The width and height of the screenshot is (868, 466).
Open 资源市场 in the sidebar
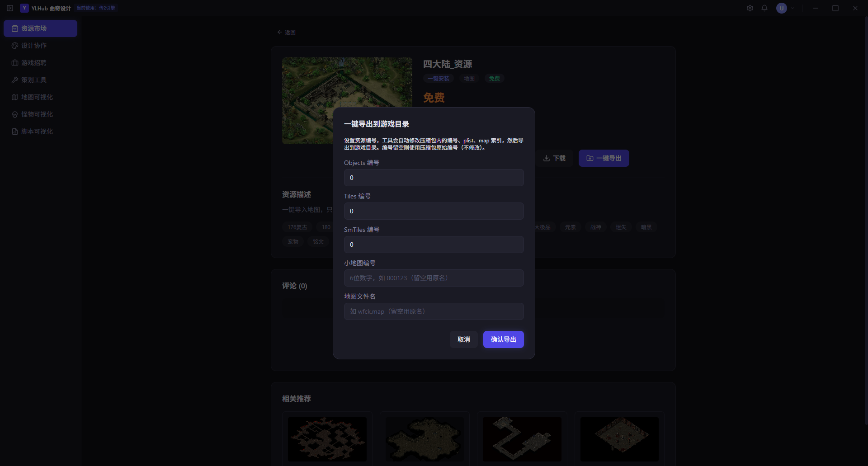[40, 28]
